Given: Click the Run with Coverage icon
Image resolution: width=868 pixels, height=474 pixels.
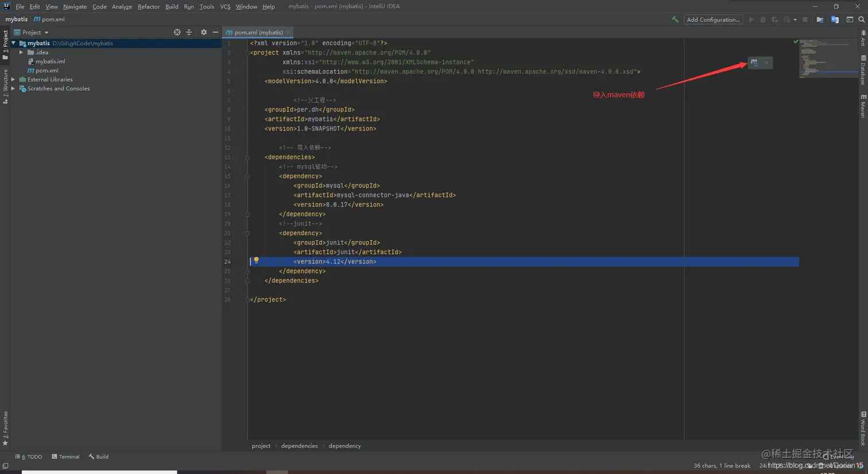Looking at the screenshot, I should tap(774, 20).
